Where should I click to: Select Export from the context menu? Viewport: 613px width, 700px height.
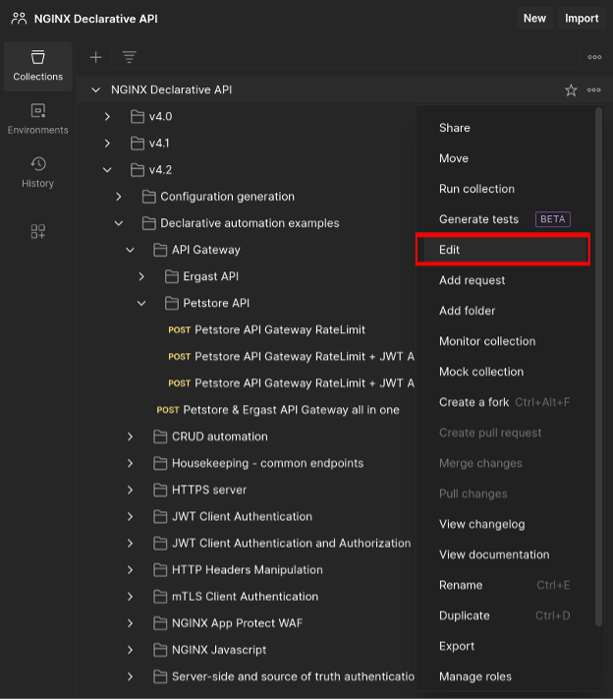tap(457, 646)
